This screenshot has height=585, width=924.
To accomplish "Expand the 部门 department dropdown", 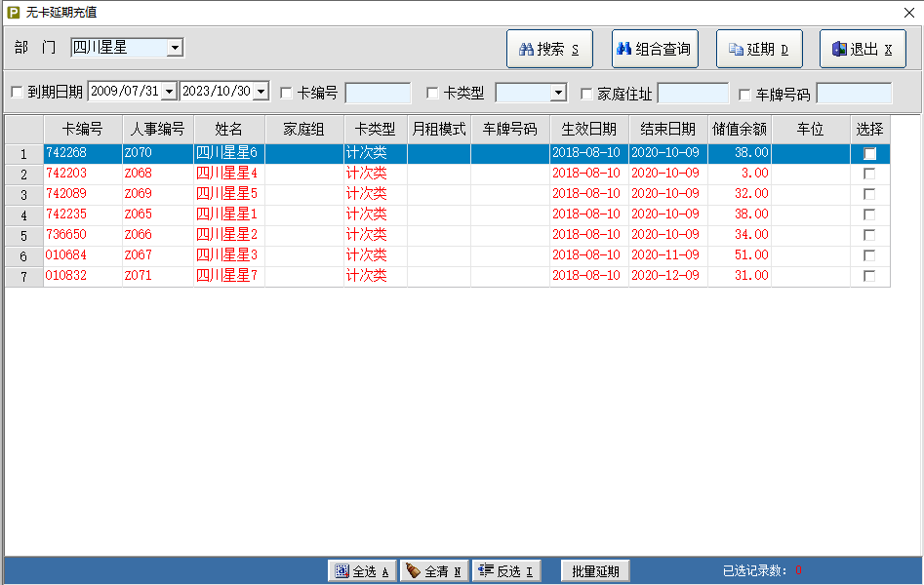I will pos(175,48).
